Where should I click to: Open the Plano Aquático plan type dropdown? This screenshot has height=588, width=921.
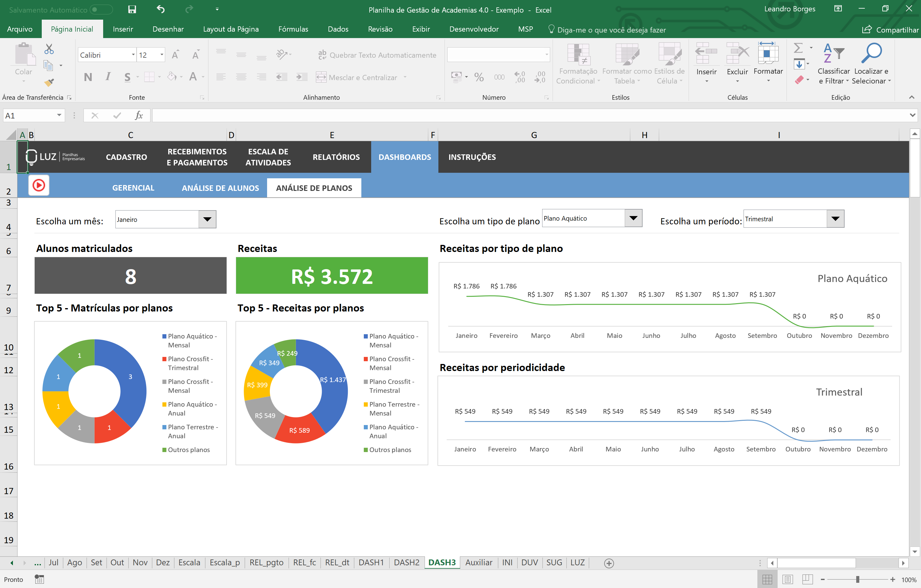click(633, 218)
